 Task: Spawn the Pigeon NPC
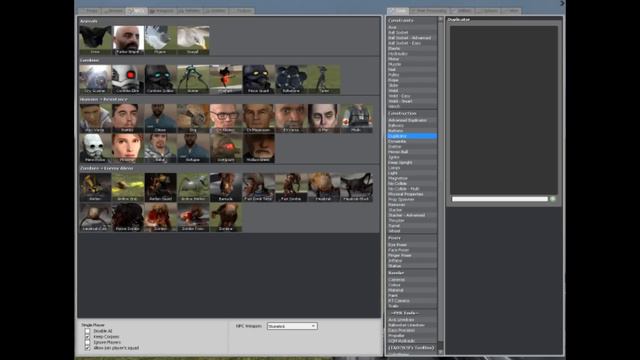coord(160,40)
